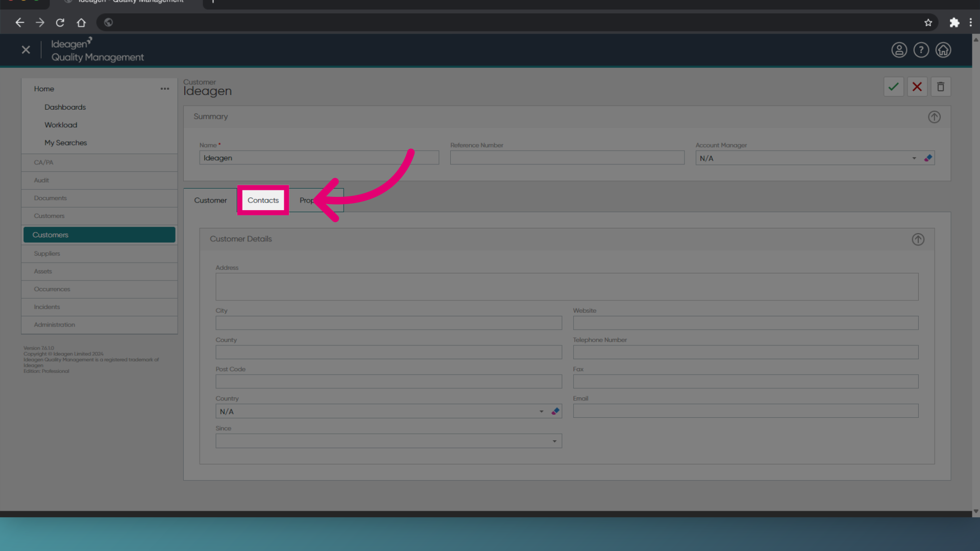980x551 pixels.
Task: Open the Since date dropdown
Action: coord(554,441)
